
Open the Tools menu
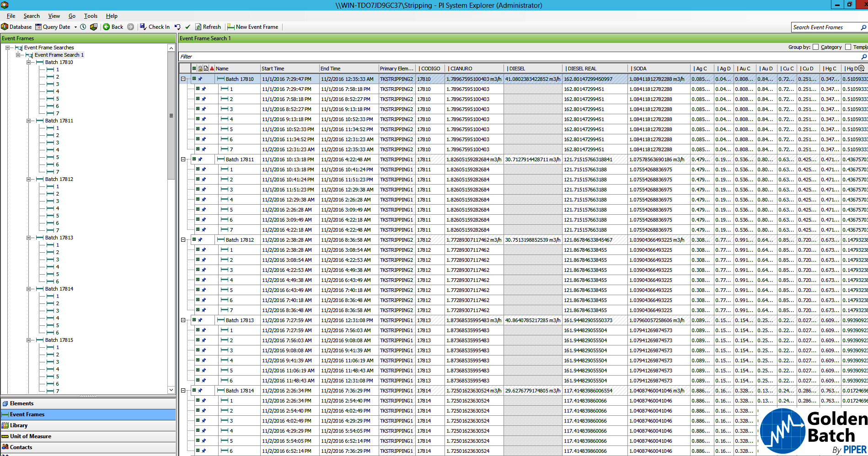pyautogui.click(x=91, y=16)
